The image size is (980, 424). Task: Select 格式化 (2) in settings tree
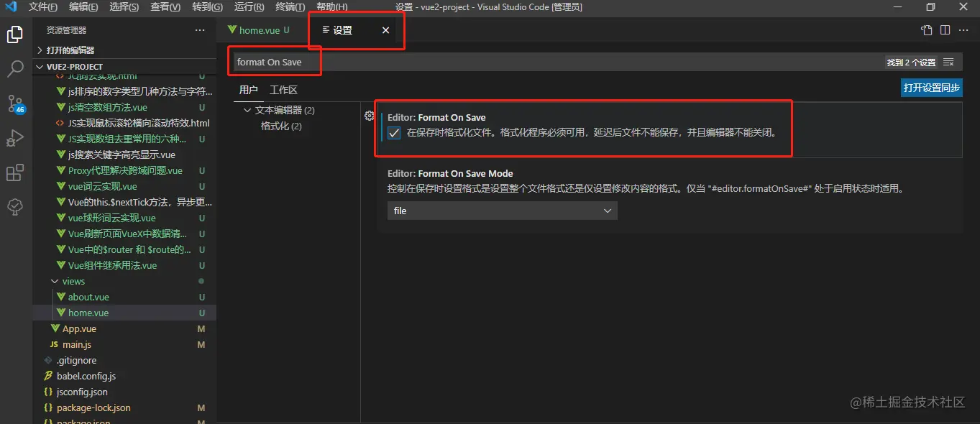point(281,126)
